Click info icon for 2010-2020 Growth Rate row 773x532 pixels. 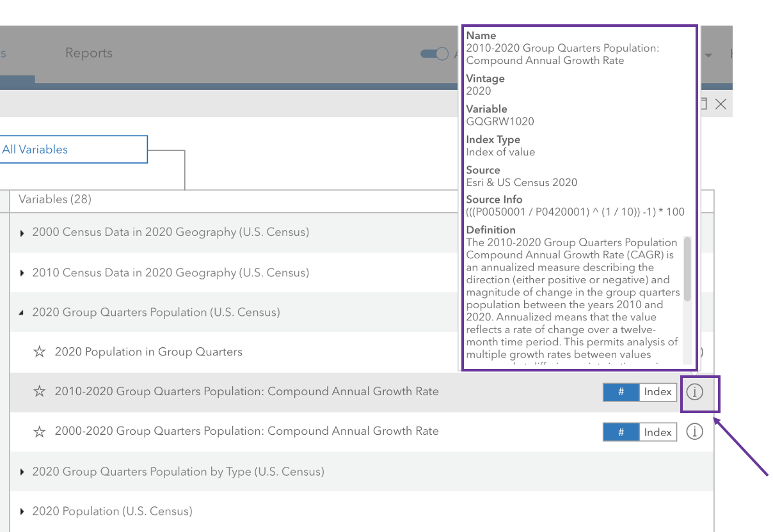coord(694,392)
